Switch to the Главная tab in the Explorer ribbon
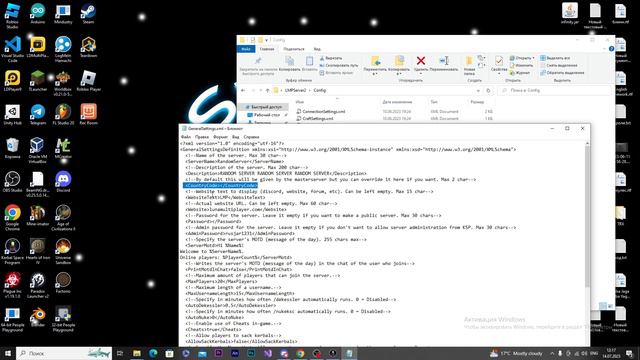Screen dimensions: 640x360 click(267, 49)
